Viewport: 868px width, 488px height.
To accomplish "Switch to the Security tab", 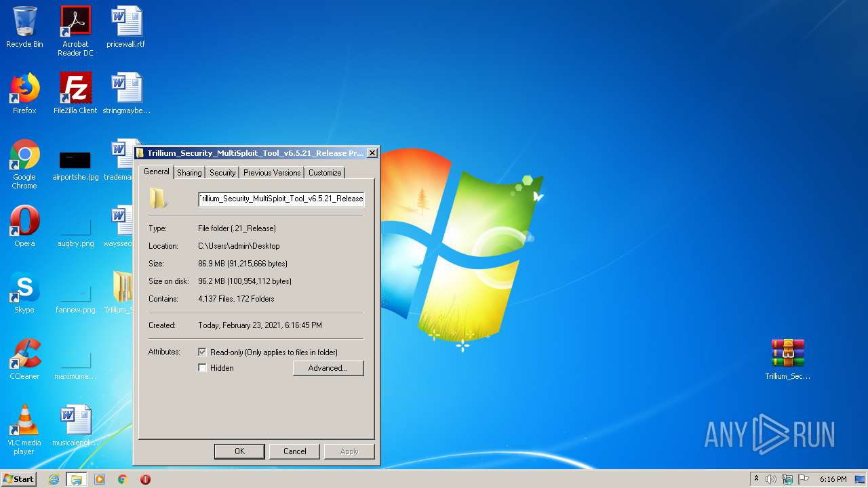I will 222,173.
